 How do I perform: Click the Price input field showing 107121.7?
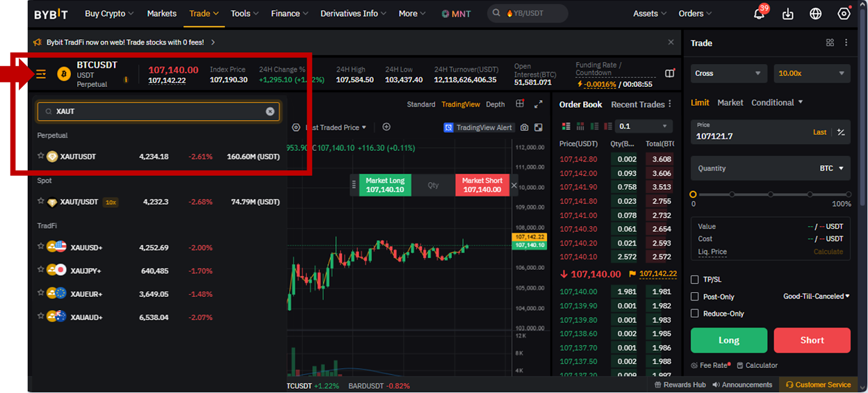770,132
